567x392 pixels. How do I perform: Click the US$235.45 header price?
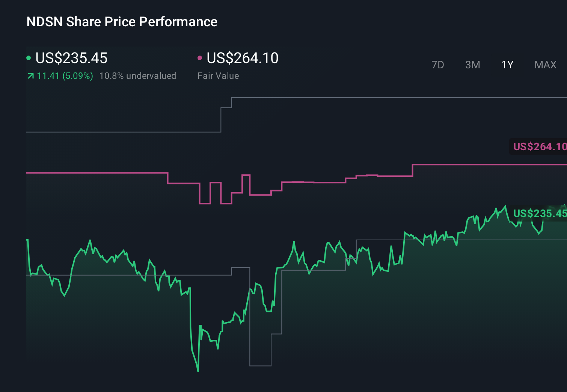tap(71, 58)
